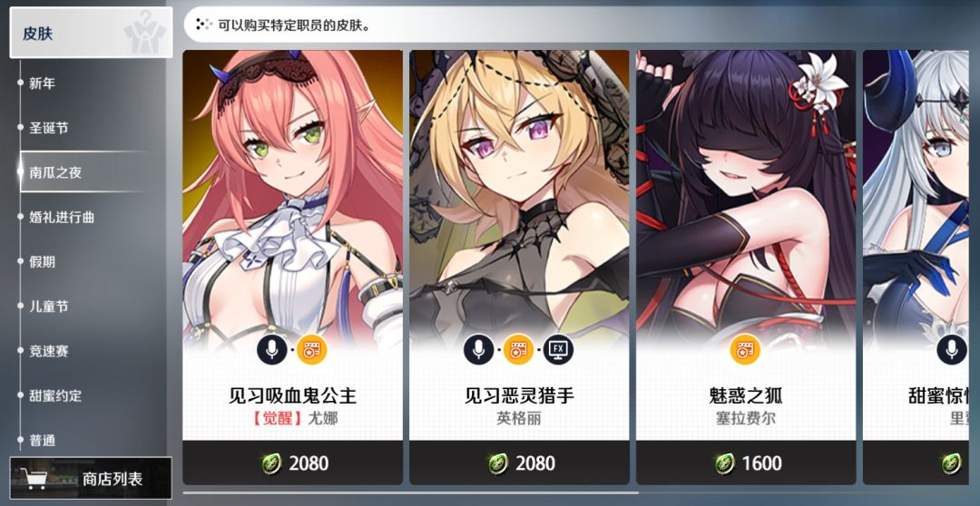Click the horizontal scrollbar below skin cards

click(411, 493)
